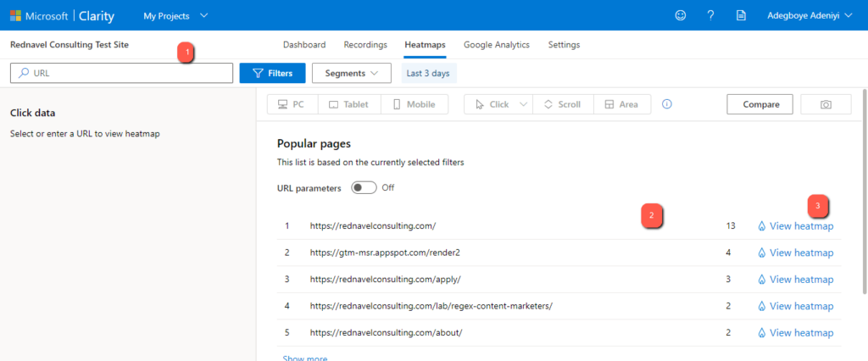Click the Popular pages heading
The width and height of the screenshot is (868, 361).
pyautogui.click(x=314, y=144)
